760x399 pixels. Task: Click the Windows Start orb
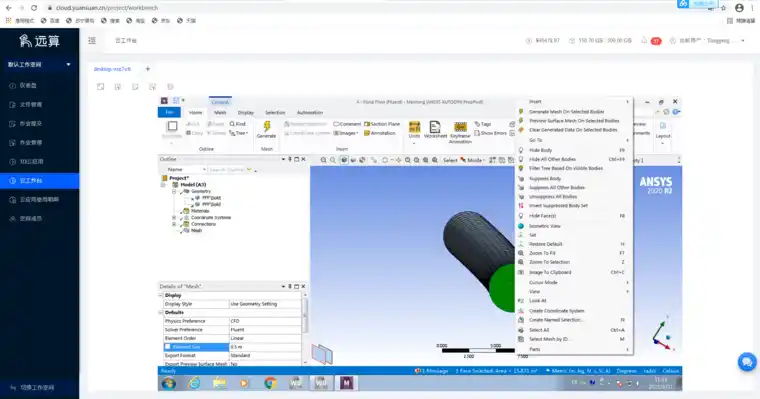169,383
